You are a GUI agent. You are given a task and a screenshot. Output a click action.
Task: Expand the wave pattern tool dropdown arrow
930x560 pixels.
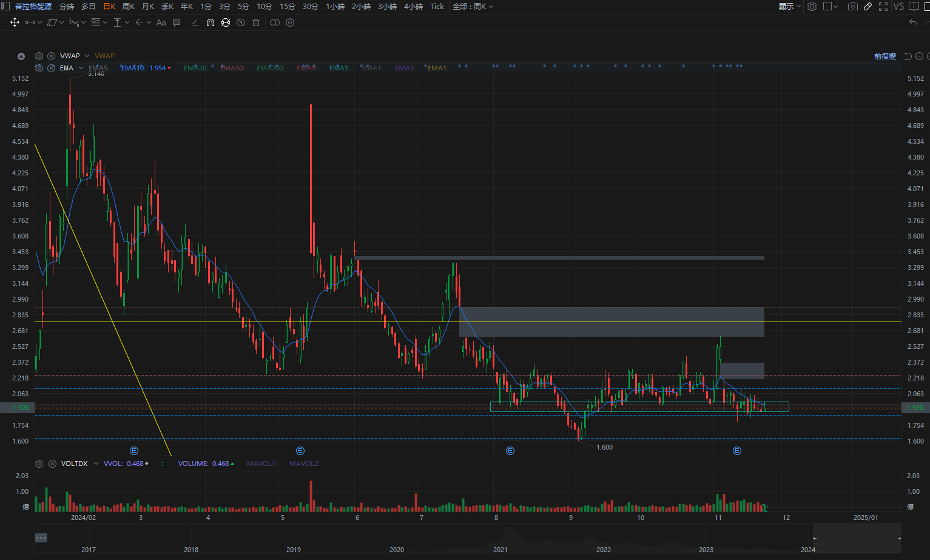click(83, 22)
